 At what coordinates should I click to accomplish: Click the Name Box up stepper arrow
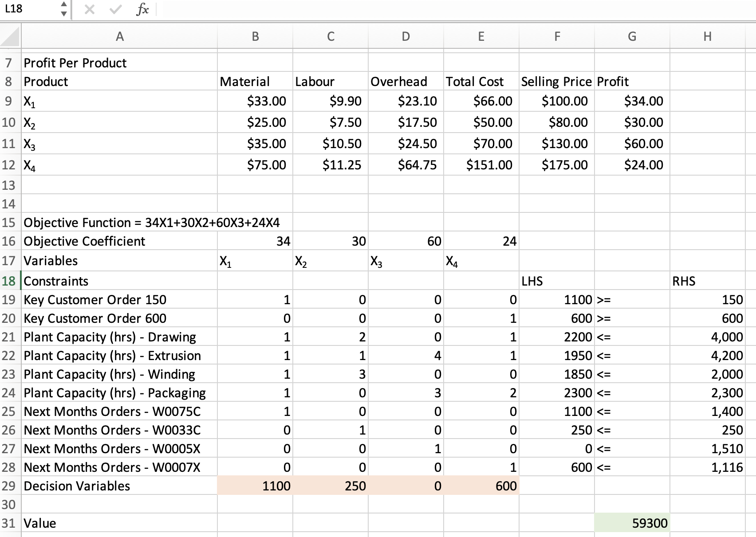tap(63, 5)
